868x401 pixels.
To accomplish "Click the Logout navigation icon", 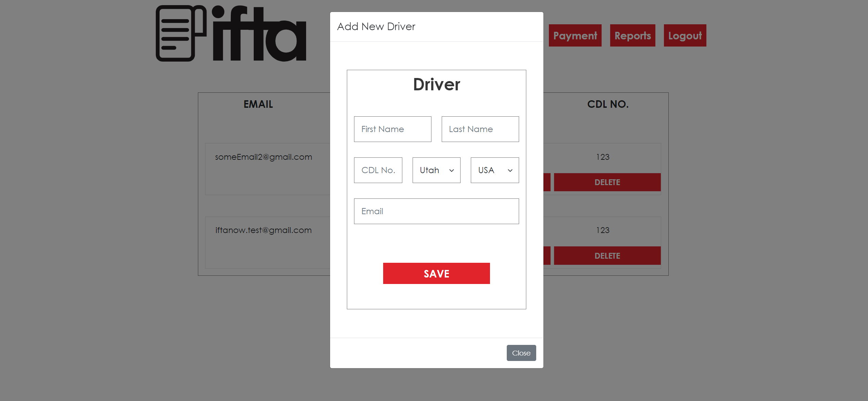I will pos(685,35).
